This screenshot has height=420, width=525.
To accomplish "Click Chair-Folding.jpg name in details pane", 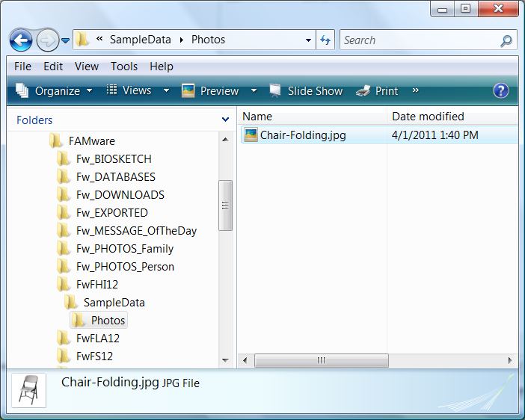I will pos(110,382).
